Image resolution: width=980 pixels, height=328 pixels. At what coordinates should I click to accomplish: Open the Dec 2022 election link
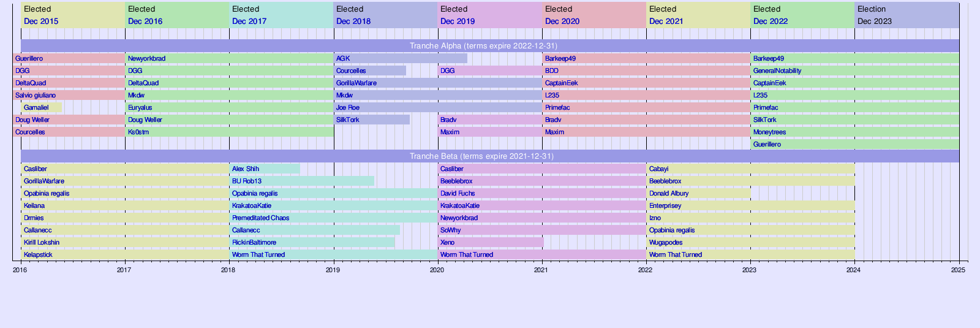(771, 21)
